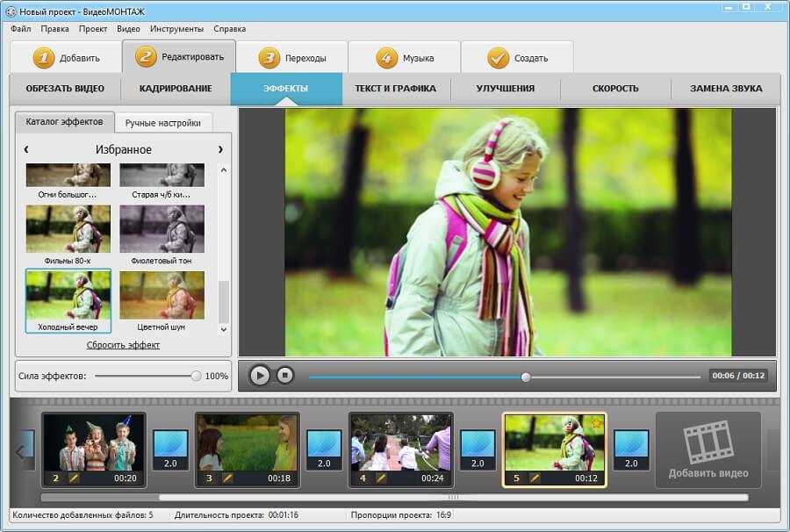The height and width of the screenshot is (532, 790).
Task: Open the Текст и графика tab
Action: (395, 89)
